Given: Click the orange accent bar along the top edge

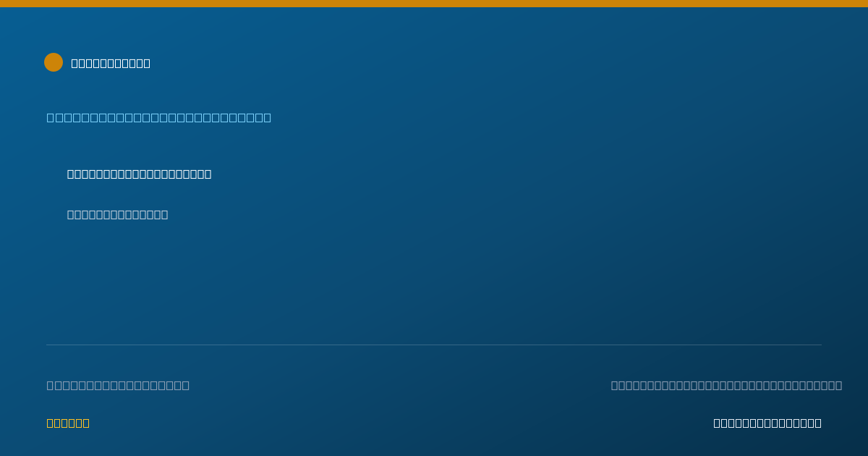Looking at the screenshot, I should [434, 4].
